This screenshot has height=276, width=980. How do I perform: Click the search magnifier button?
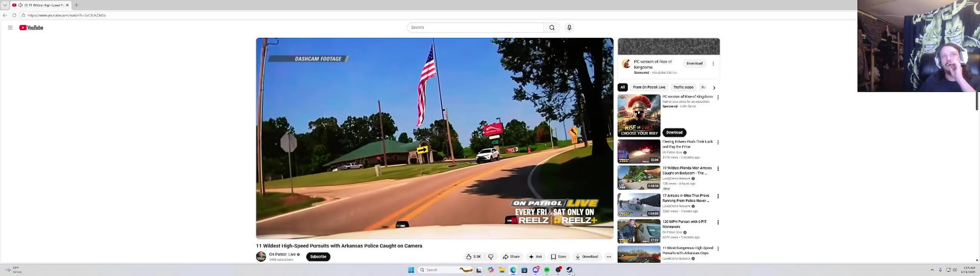pos(552,28)
